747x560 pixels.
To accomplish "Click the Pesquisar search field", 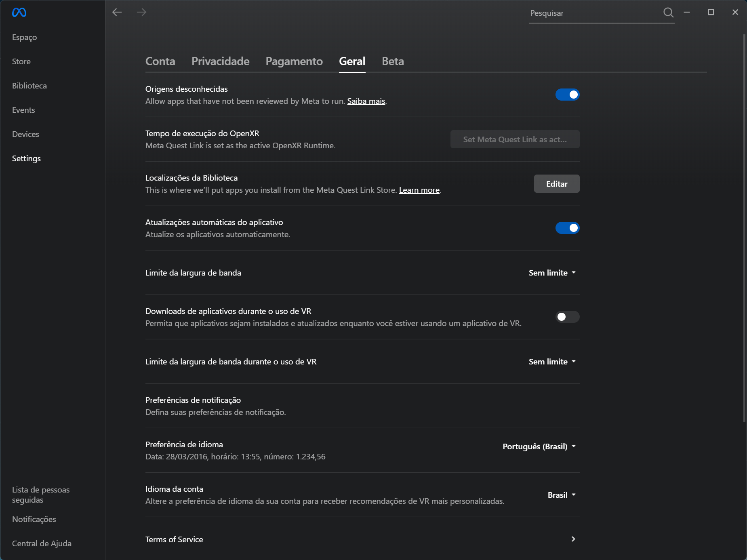I will (594, 13).
